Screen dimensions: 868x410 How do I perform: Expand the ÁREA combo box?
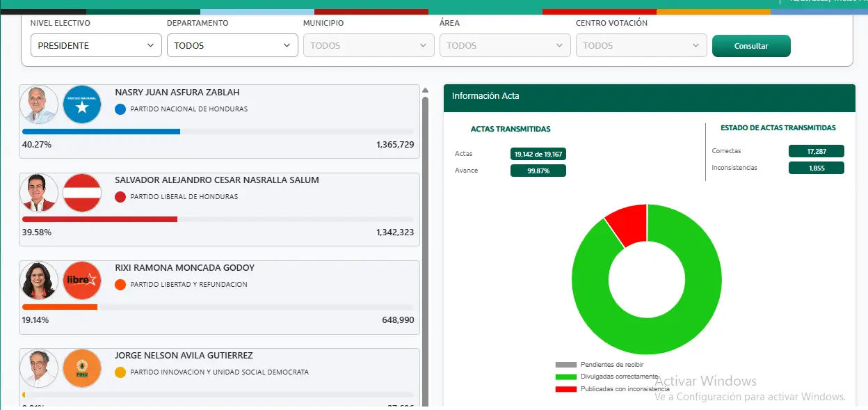505,45
